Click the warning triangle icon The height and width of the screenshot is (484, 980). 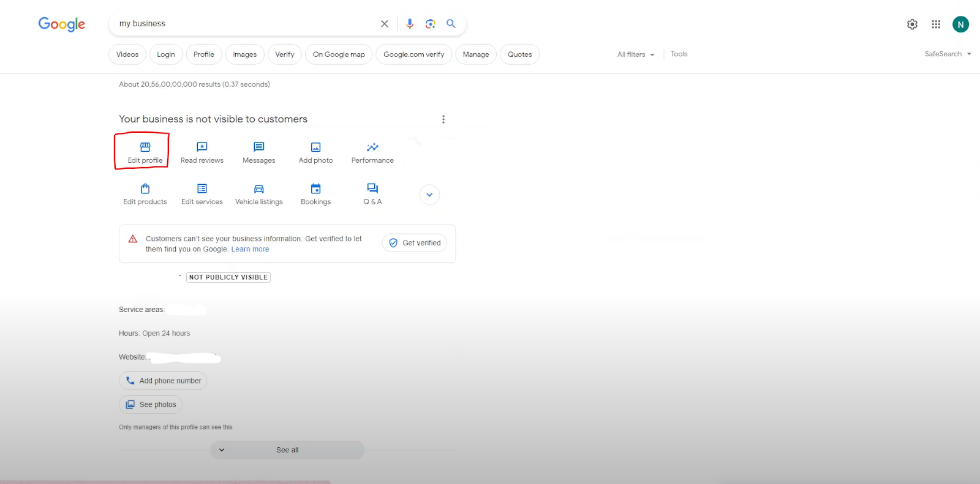click(x=133, y=239)
